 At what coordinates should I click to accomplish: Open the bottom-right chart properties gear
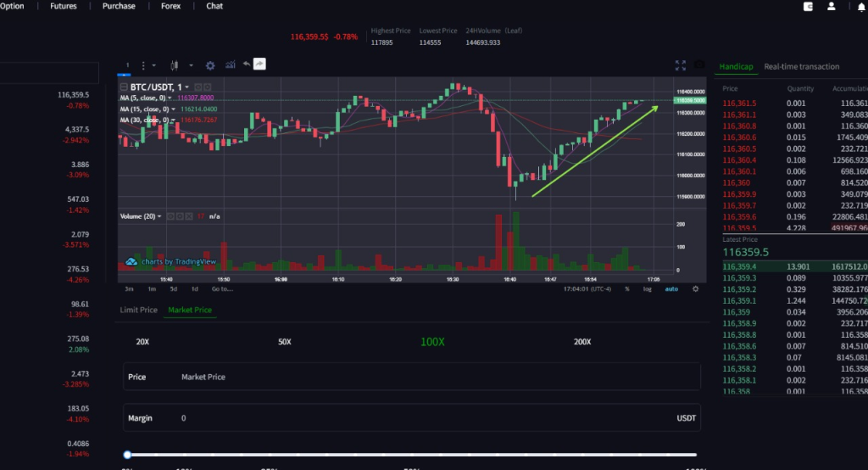point(695,288)
